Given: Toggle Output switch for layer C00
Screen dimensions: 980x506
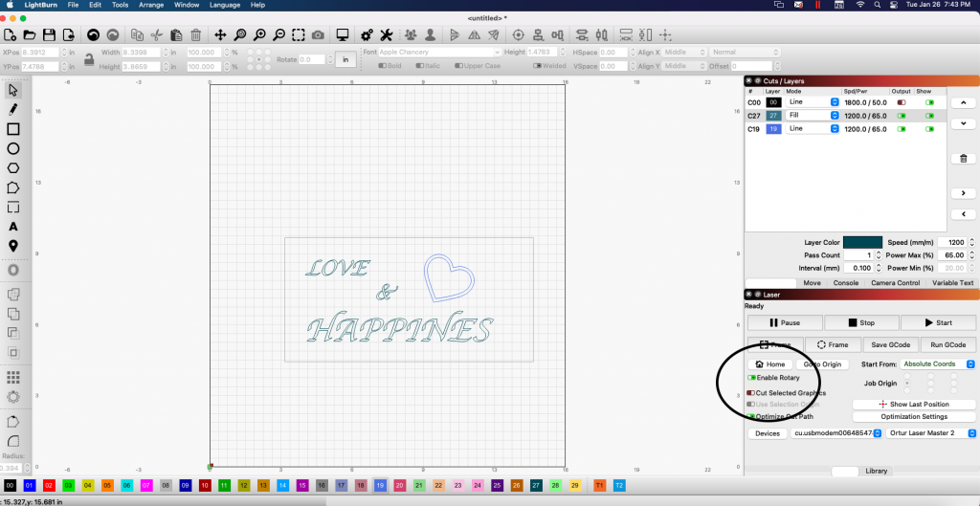Looking at the screenshot, I should [x=901, y=101].
